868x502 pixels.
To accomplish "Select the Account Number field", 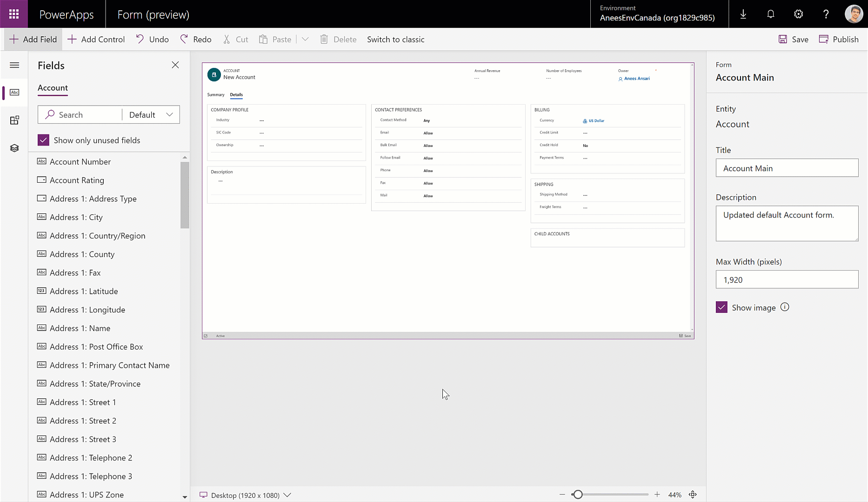I will coord(80,162).
